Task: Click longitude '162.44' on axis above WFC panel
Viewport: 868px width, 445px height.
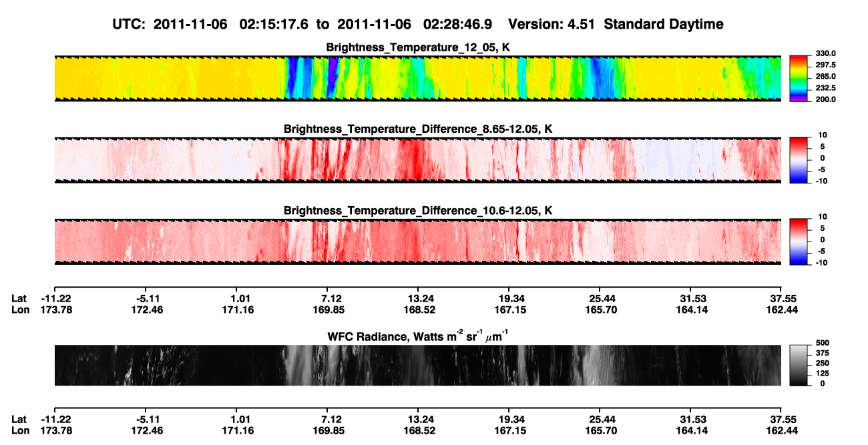Action: click(x=782, y=310)
